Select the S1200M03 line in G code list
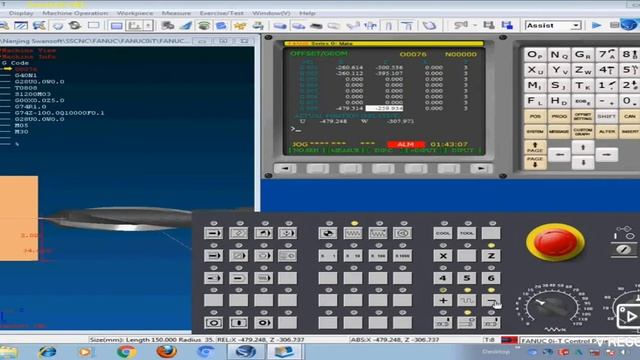The width and height of the screenshot is (640, 360). (x=33, y=94)
